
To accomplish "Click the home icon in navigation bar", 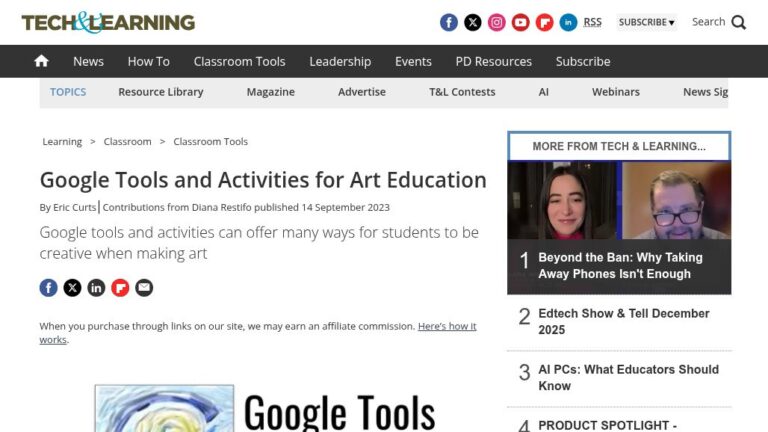I will (x=42, y=61).
